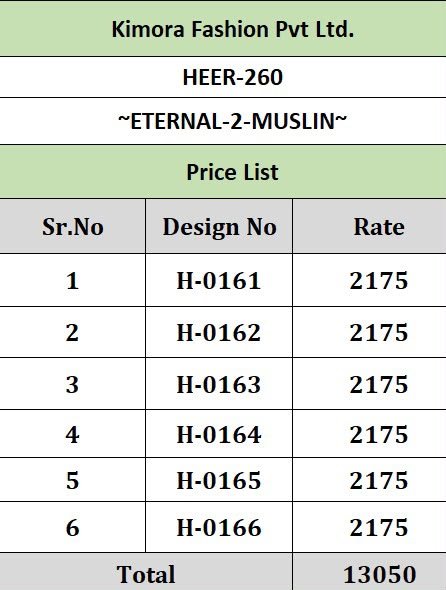
Task: Select the Kimora Fashion Pvt Ltd. title cell
Action: point(223,29)
